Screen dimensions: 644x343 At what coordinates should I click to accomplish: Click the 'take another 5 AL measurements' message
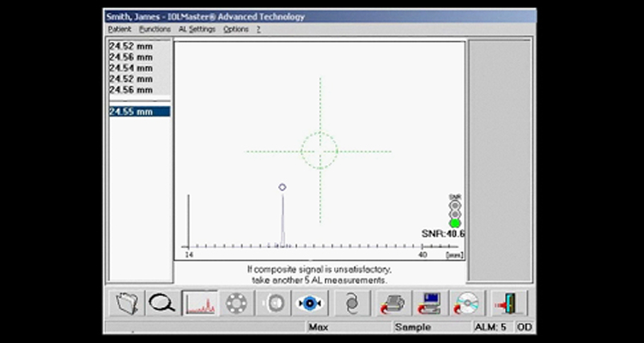(319, 280)
